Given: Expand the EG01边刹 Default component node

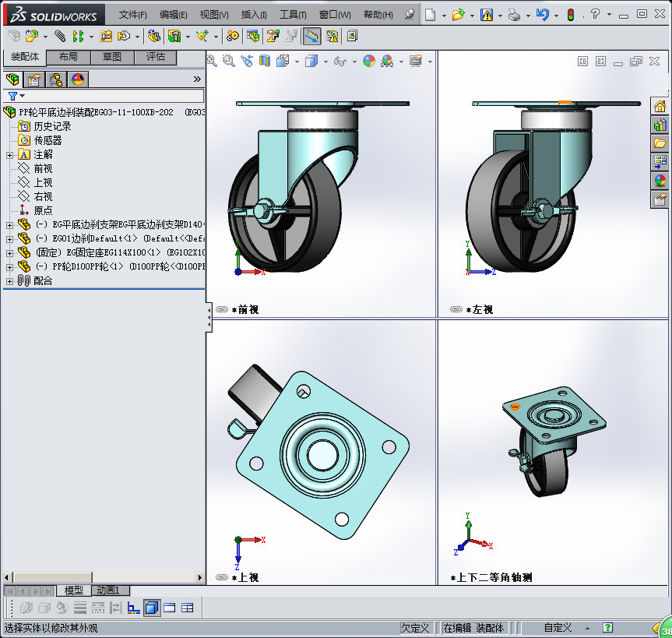Looking at the screenshot, I should (9, 239).
